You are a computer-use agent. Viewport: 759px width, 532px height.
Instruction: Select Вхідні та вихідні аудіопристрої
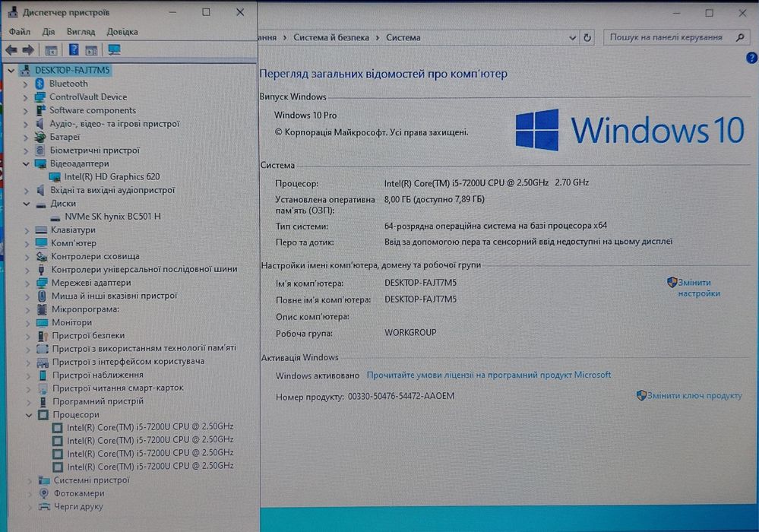[x=112, y=190]
